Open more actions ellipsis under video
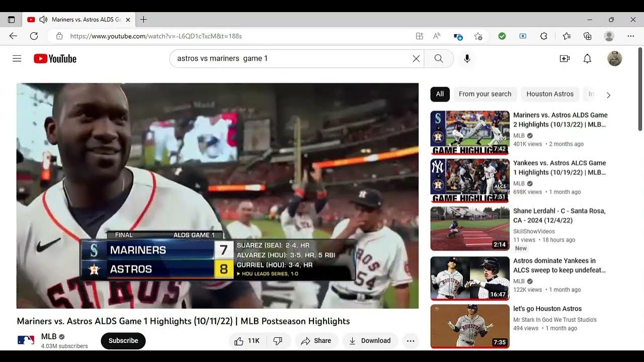Screen dimensions: 644x362 click(411, 341)
